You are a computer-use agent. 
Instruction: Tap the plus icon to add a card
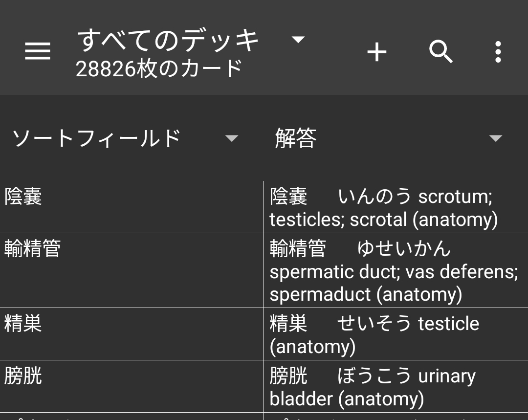377,51
